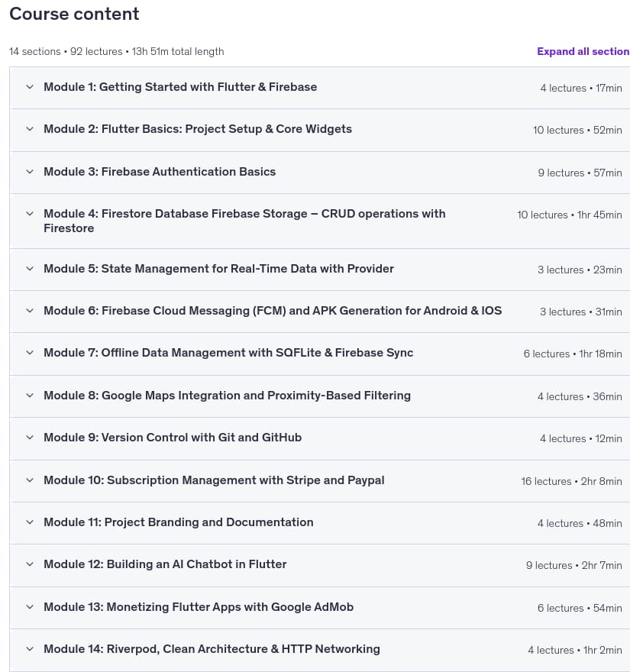Click '9 lectures • 2hr 7min' text
The image size is (630, 672).
point(573,566)
